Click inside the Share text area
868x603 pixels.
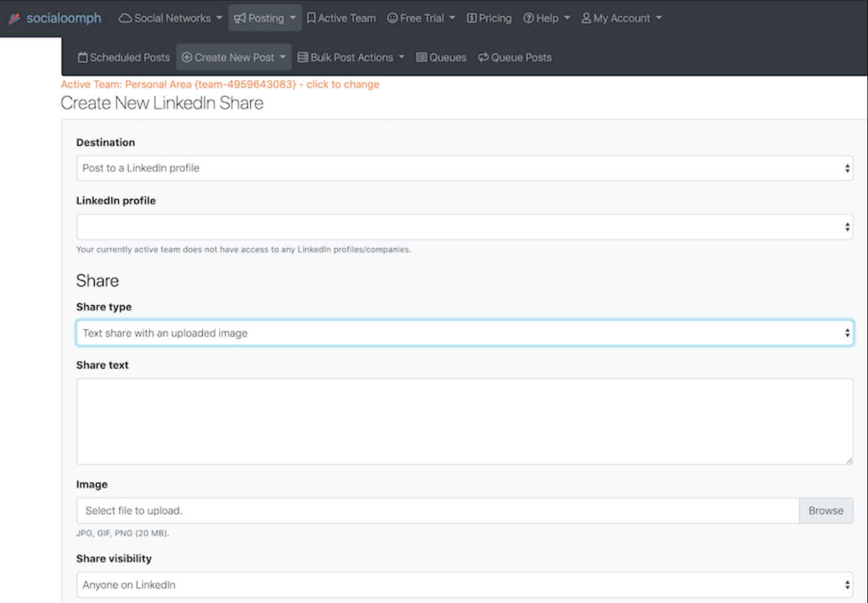pyautogui.click(x=465, y=422)
